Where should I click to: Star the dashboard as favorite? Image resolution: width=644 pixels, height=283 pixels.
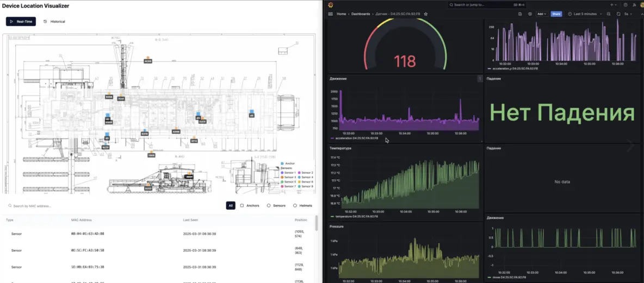426,14
